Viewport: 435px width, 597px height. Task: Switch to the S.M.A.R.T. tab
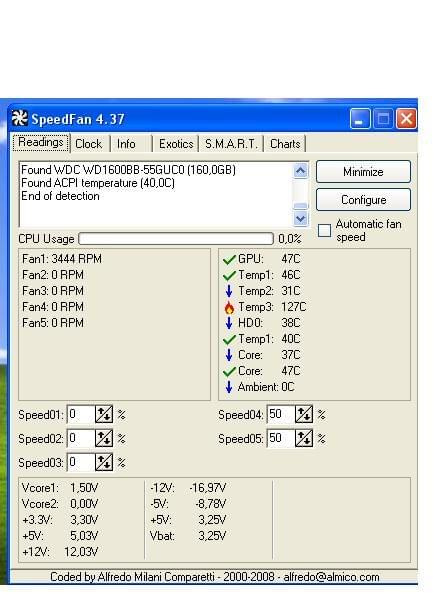pos(231,144)
